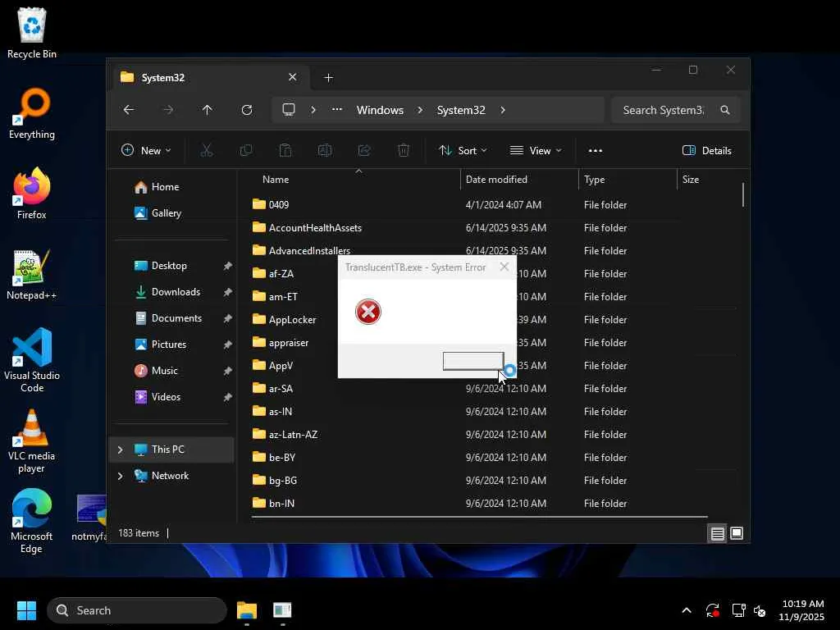Expand Network tree node

[x=120, y=476]
